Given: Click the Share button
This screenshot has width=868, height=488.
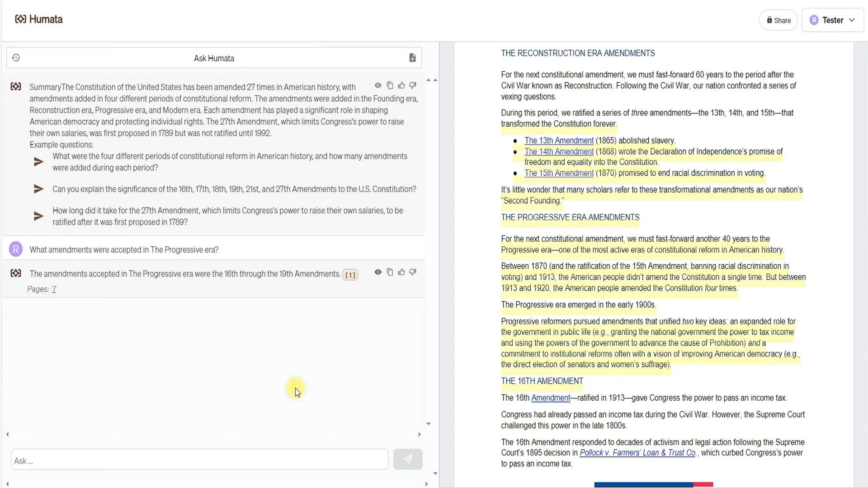Looking at the screenshot, I should [778, 20].
